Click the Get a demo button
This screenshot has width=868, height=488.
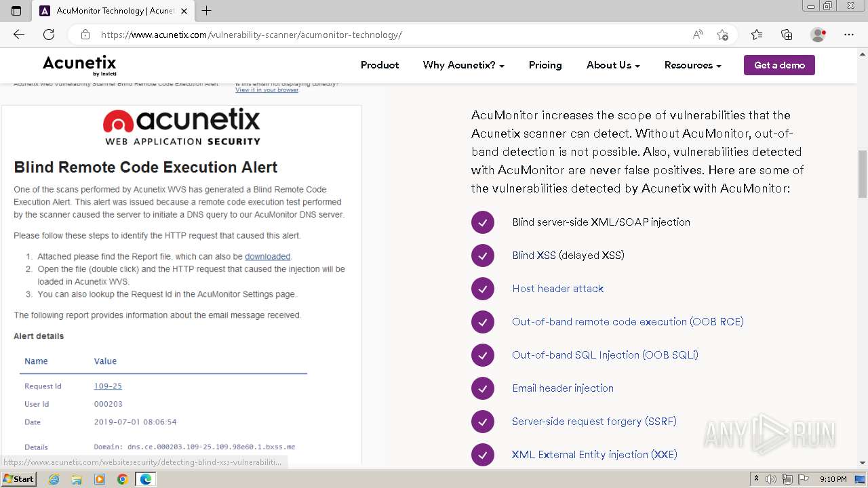coord(779,65)
